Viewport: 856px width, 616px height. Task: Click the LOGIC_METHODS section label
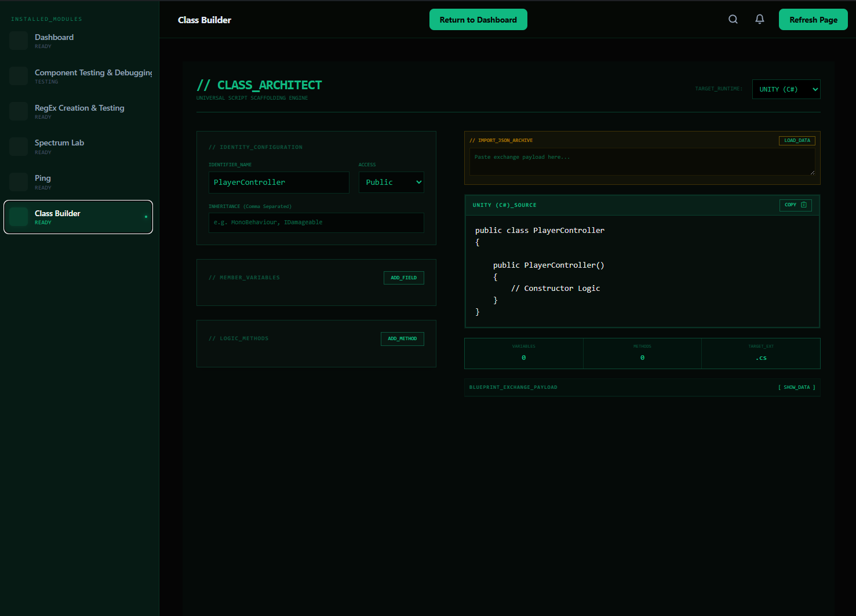[239, 338]
